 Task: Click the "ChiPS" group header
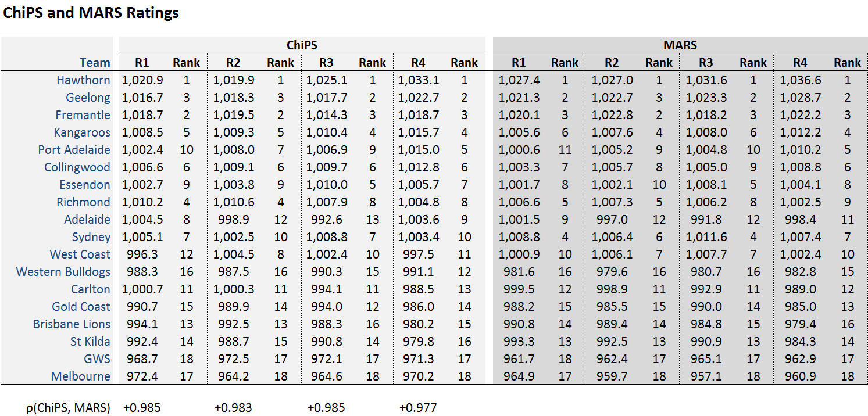click(302, 45)
